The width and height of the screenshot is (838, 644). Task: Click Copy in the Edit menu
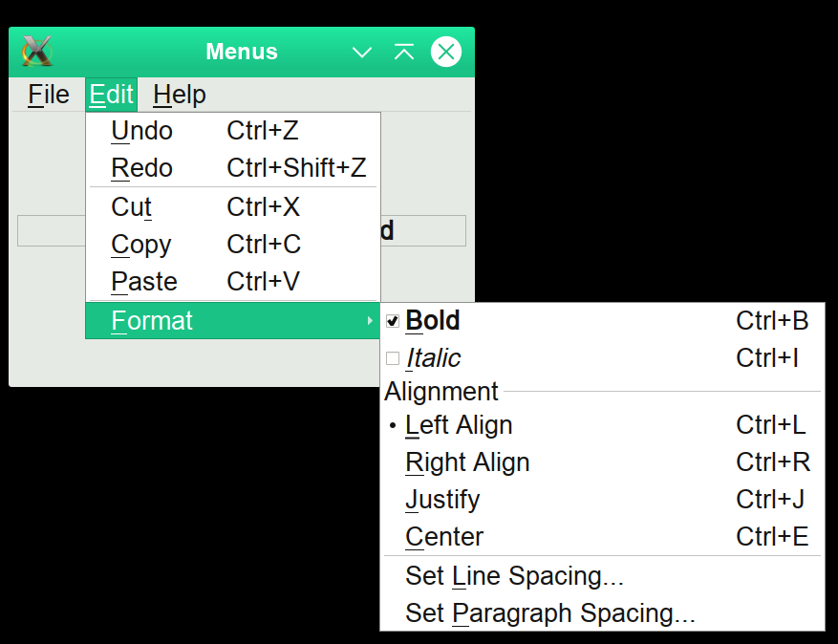[x=141, y=245]
